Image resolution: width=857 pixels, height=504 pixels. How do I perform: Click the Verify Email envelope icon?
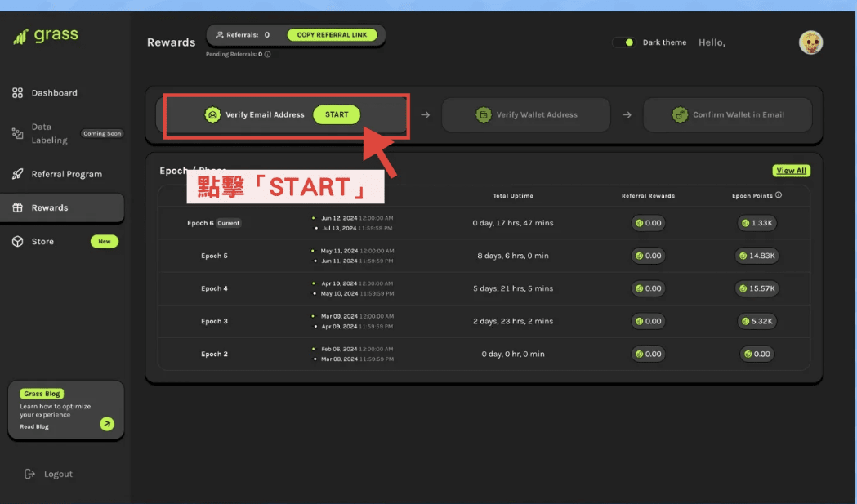[x=212, y=115]
